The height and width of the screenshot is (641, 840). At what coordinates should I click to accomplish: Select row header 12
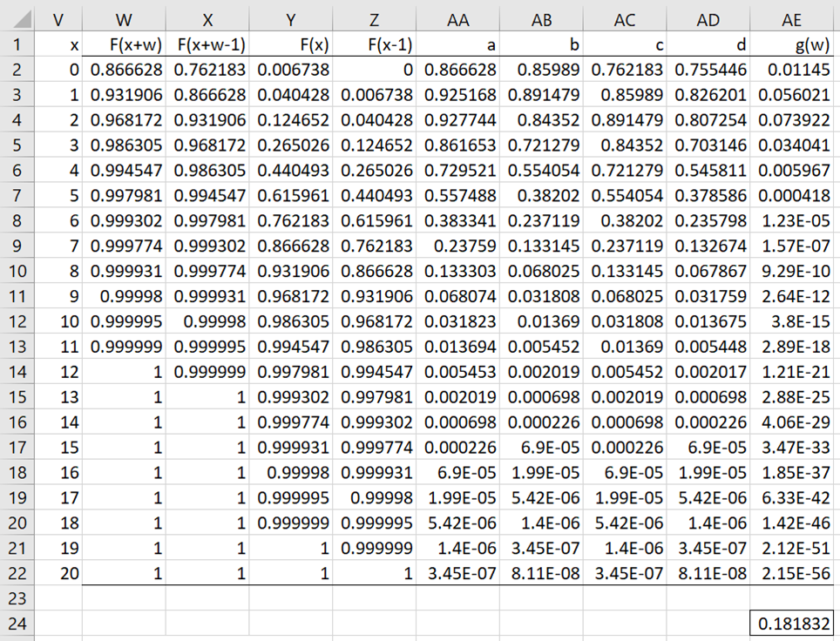point(17,321)
